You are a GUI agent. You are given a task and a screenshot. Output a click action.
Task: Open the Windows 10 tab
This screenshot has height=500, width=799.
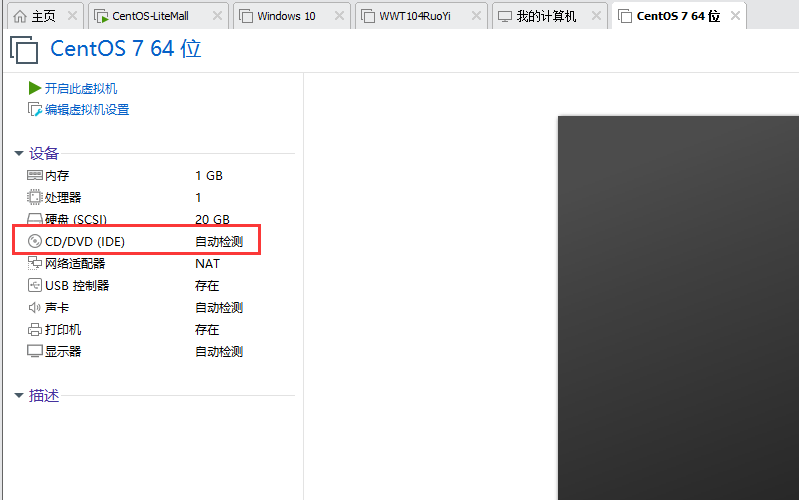click(x=285, y=16)
